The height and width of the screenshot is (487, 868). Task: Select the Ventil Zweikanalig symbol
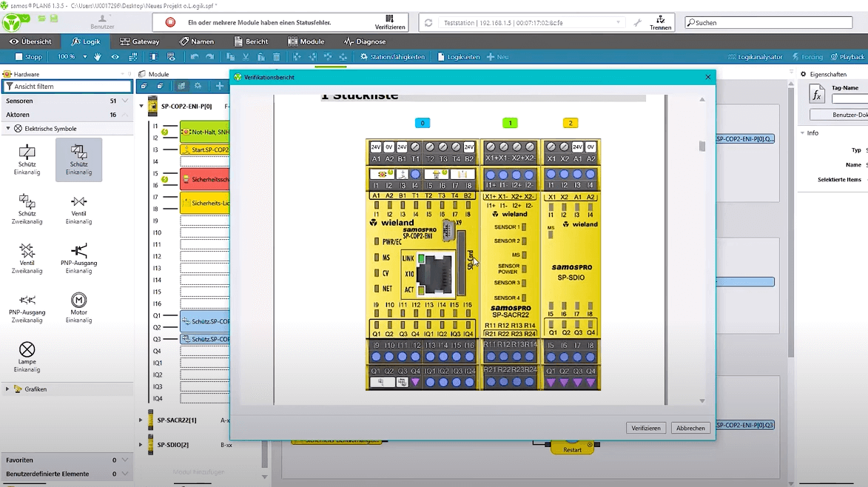(27, 256)
